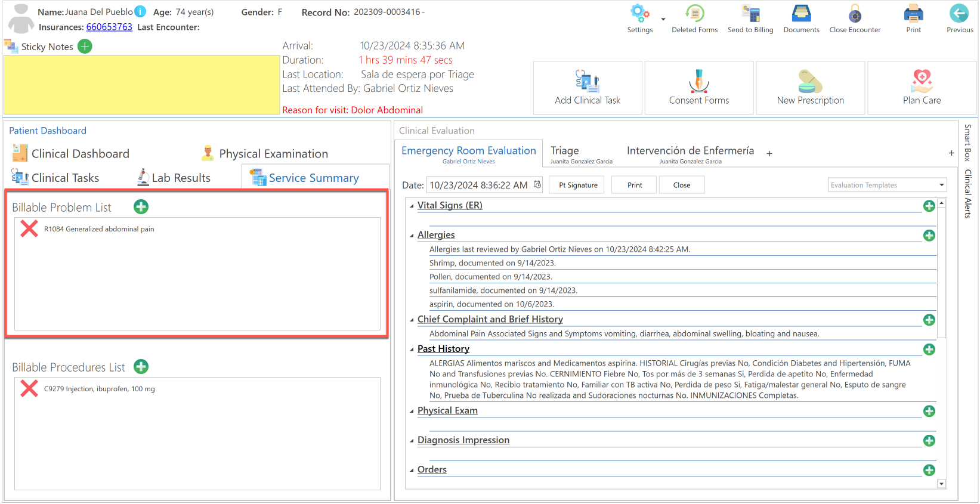Add an Allergies entry

click(929, 236)
